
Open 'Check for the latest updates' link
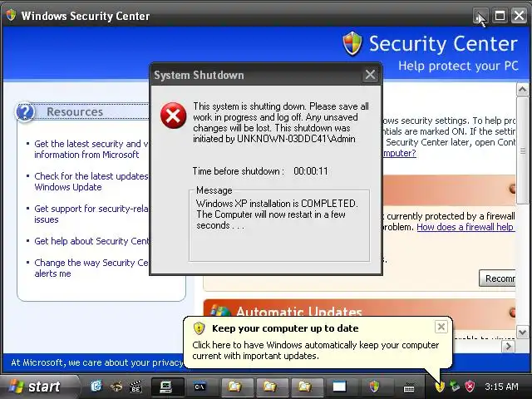[91, 181]
